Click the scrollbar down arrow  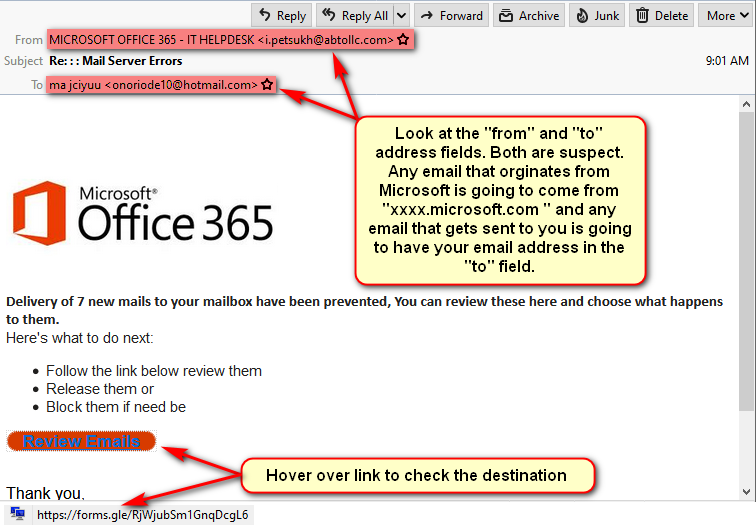point(746,492)
